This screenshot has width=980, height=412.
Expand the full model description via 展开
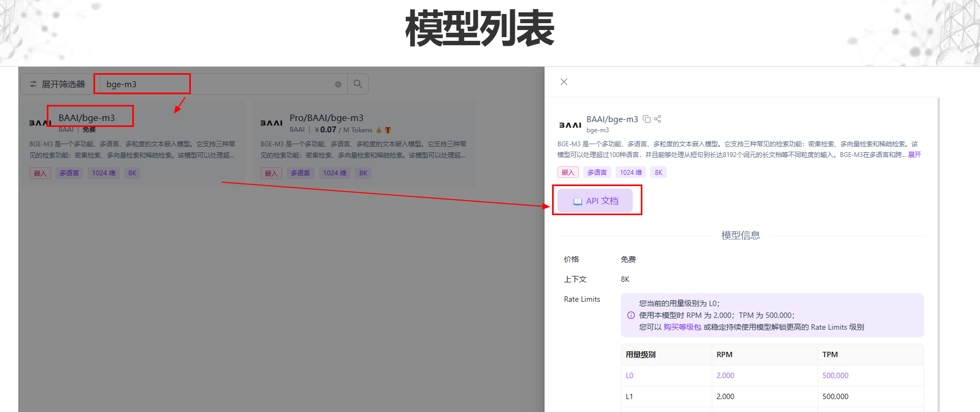pyautogui.click(x=914, y=154)
